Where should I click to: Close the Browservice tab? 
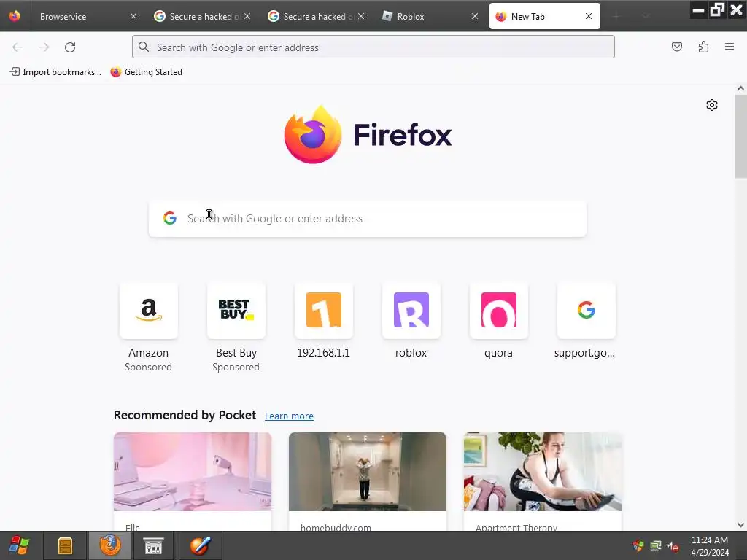pos(133,16)
